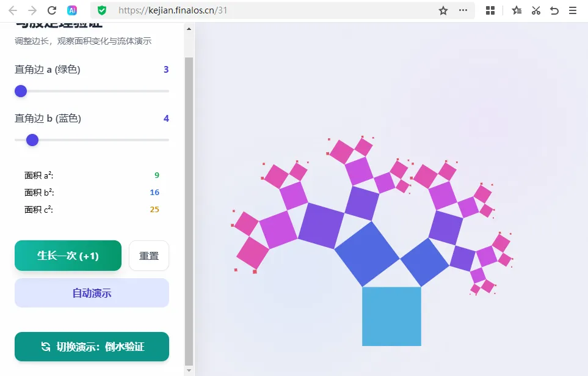Click the 面积 a² value 9
The height and width of the screenshot is (376, 588).
pyautogui.click(x=157, y=175)
